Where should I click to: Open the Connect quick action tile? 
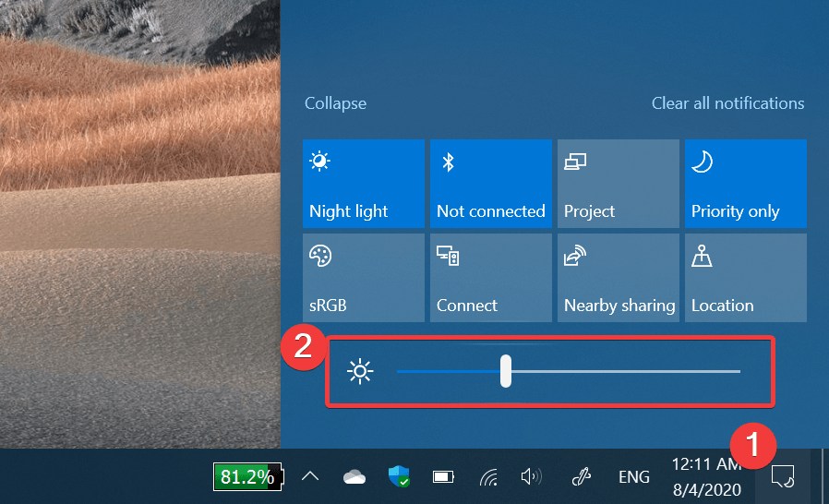(490, 278)
